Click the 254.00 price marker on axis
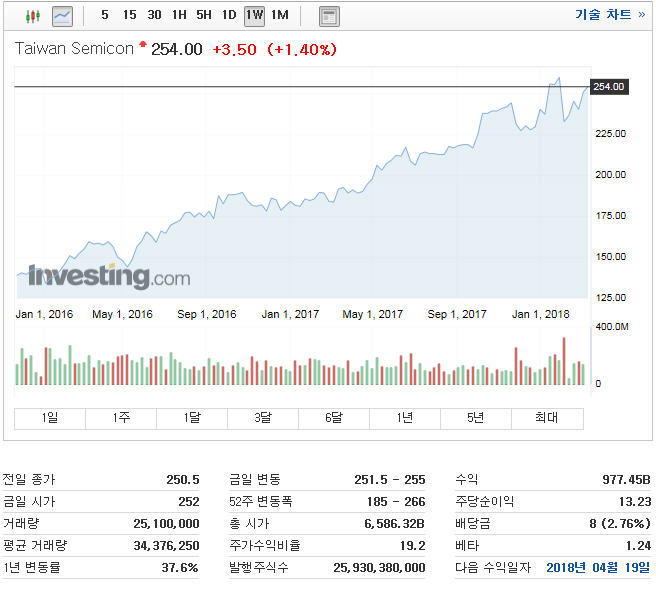656x595 pixels. (x=609, y=87)
